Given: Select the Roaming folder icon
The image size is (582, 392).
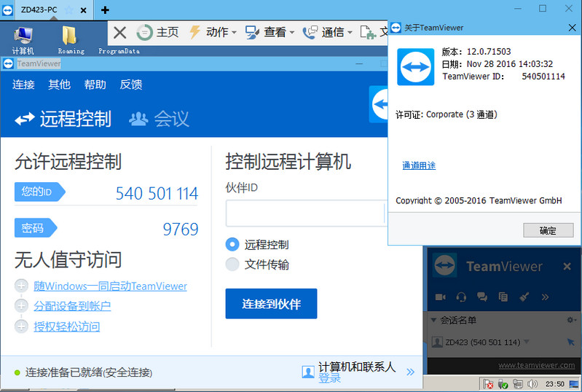Looking at the screenshot, I should (71, 41).
